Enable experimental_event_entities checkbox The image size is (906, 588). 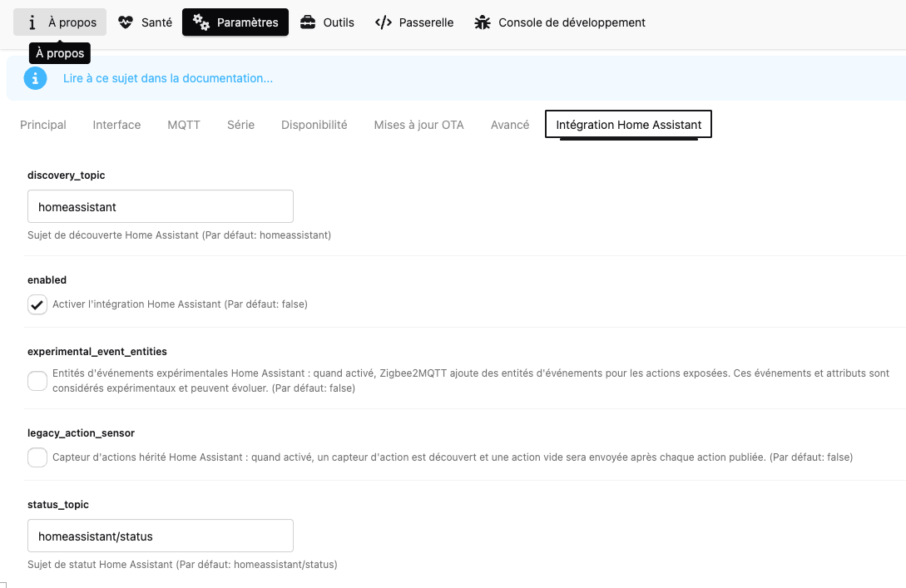click(x=37, y=381)
